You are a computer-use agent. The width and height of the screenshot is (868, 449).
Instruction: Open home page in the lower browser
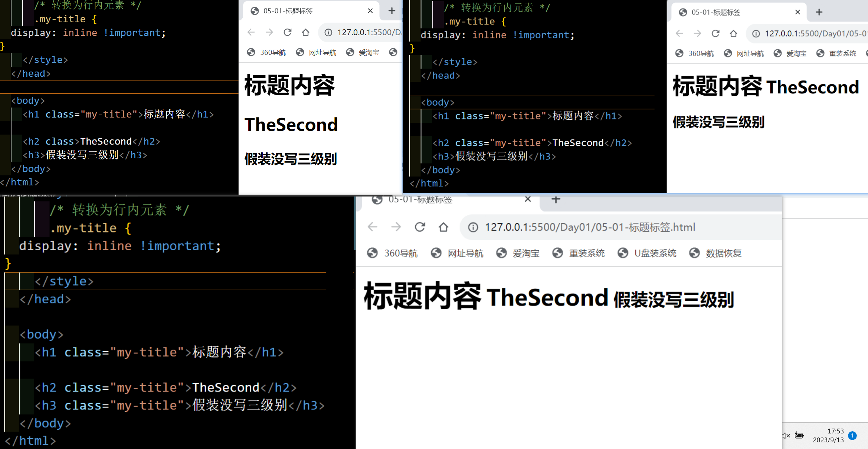(x=443, y=227)
